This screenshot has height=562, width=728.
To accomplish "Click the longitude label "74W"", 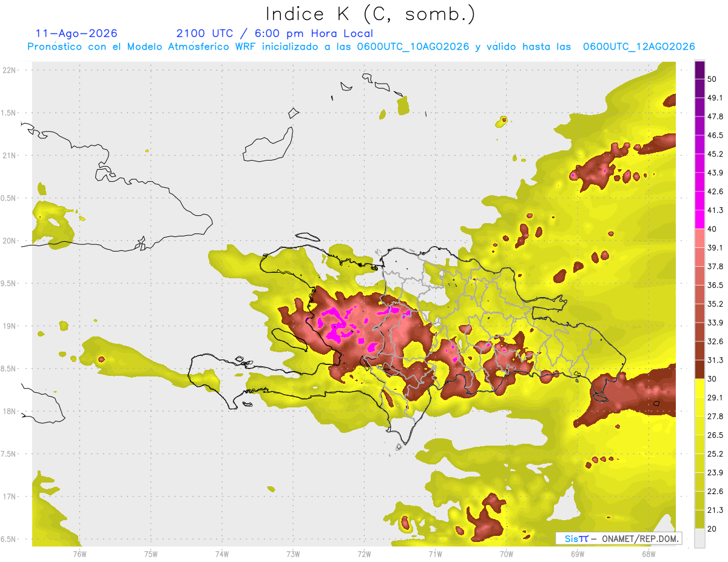I will click(x=222, y=554).
